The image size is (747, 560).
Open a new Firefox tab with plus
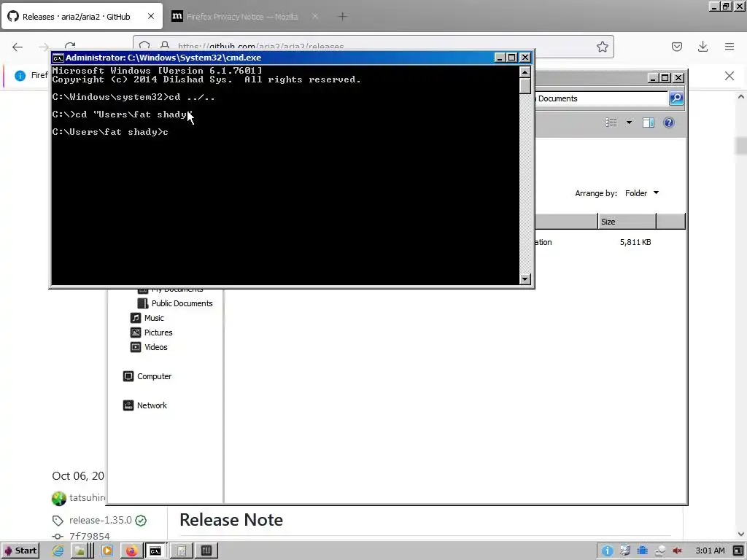(x=342, y=17)
